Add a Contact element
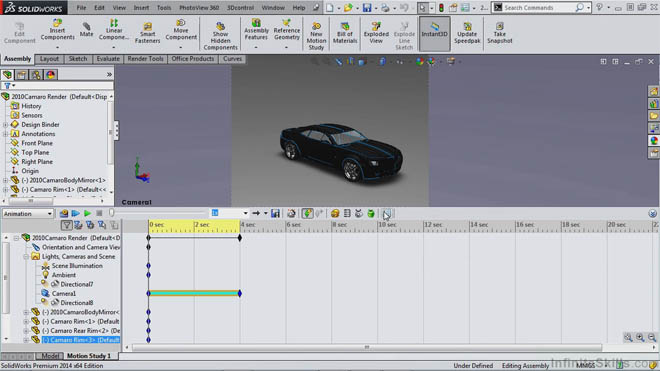The width and height of the screenshot is (660, 371). tap(359, 214)
